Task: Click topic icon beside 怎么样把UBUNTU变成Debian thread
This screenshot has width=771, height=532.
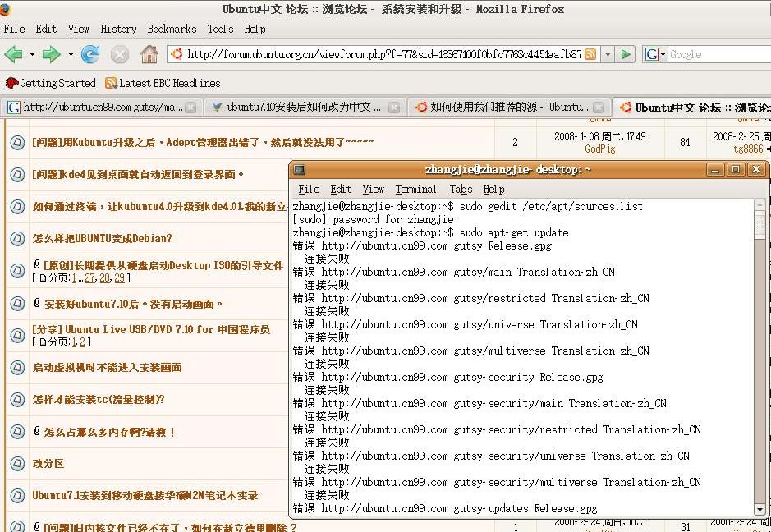Action: point(17,238)
